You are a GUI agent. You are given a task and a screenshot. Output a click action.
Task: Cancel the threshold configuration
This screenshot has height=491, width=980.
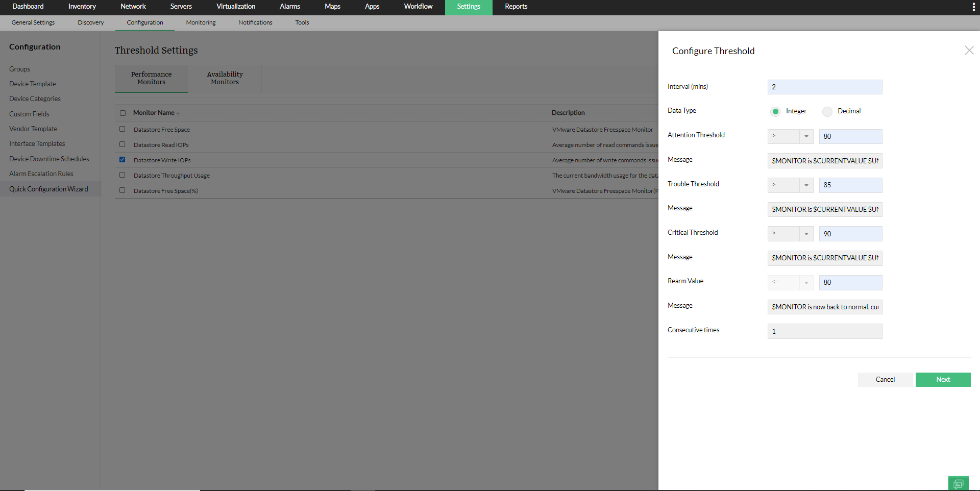(885, 379)
